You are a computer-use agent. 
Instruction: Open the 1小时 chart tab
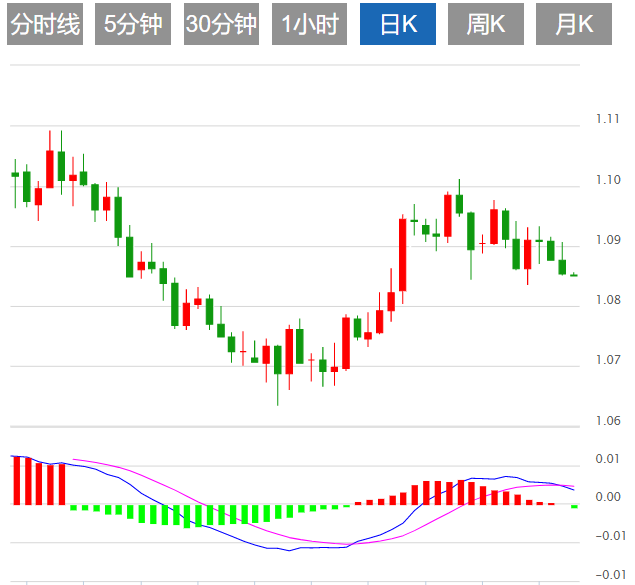point(309,24)
